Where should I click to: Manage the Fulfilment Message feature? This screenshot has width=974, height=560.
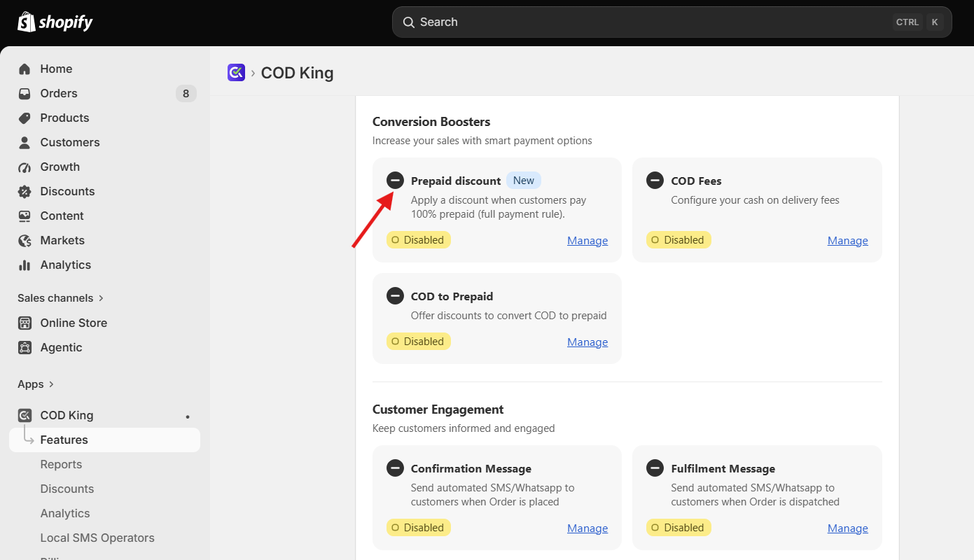coord(847,528)
